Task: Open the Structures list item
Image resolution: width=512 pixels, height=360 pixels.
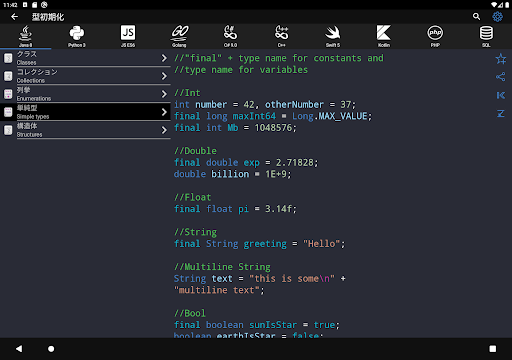Action: pos(85,130)
